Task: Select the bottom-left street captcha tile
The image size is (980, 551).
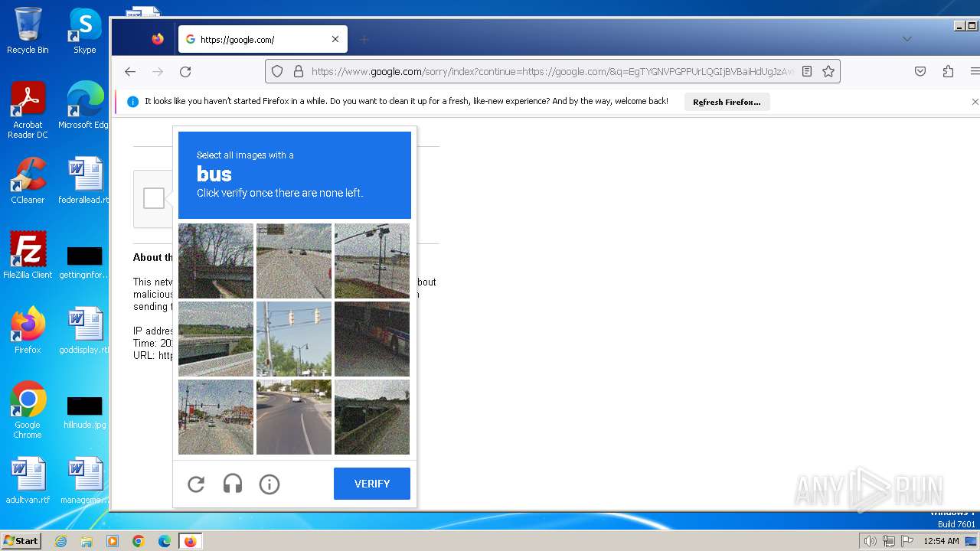Action: click(216, 417)
